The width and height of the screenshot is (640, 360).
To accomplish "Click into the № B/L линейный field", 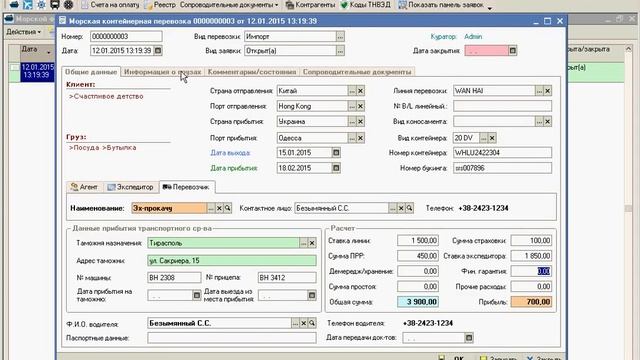I will (502, 106).
